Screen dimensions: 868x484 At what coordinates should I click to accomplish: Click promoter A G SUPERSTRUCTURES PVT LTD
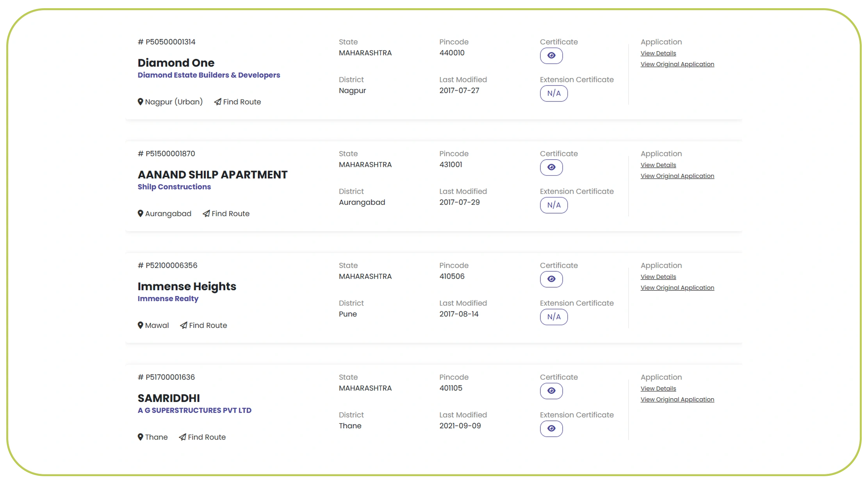coord(194,410)
